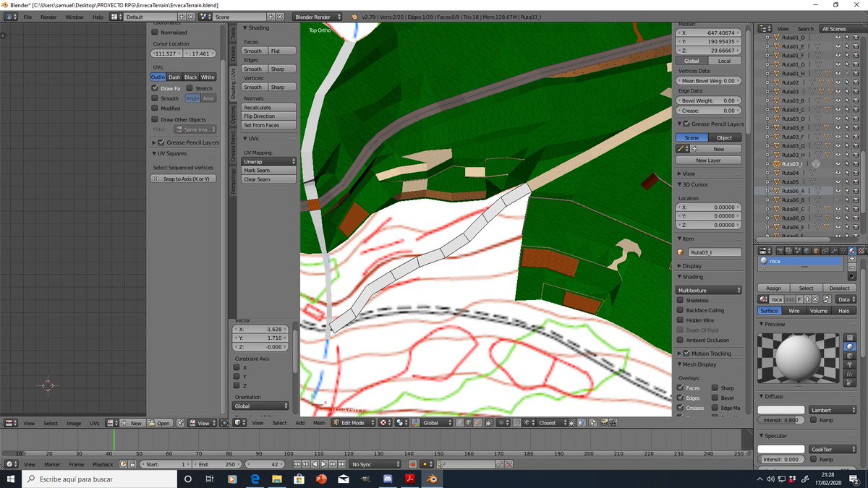
Task: Toggle the Draw Faces checkbox
Action: pyautogui.click(x=154, y=88)
